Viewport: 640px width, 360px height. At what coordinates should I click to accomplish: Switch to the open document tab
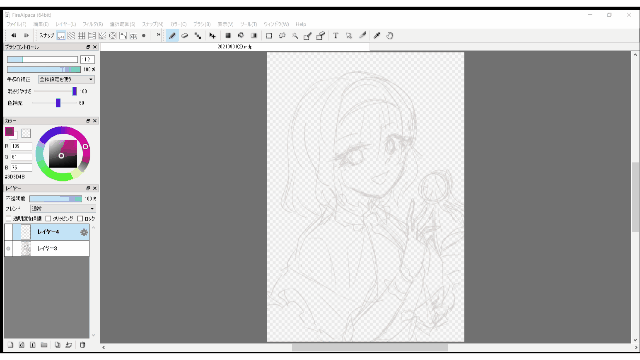[234, 47]
